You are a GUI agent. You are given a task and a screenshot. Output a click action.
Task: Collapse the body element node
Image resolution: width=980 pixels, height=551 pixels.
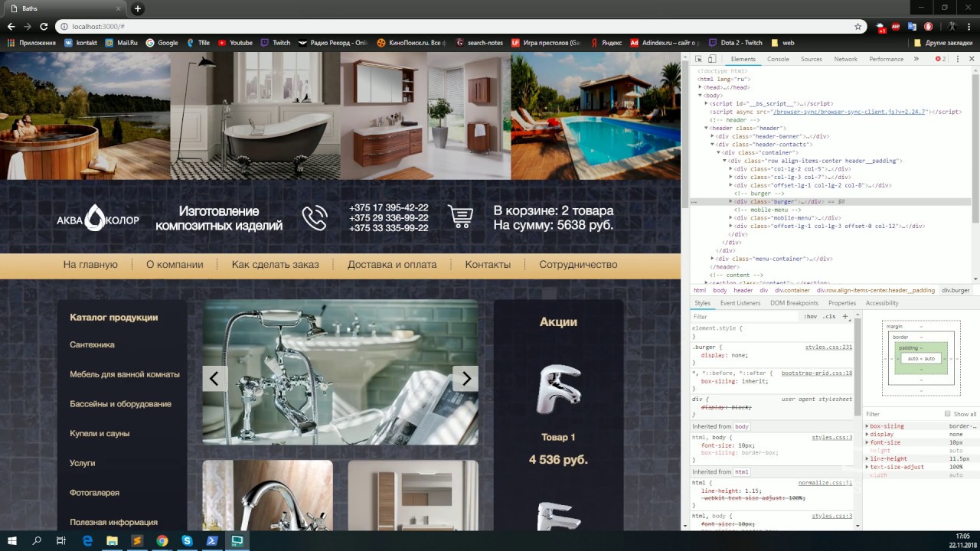coord(700,96)
